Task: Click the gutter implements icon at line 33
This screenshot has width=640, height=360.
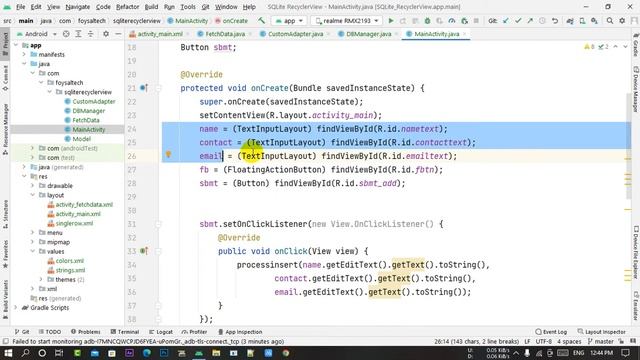Action: tap(144, 251)
